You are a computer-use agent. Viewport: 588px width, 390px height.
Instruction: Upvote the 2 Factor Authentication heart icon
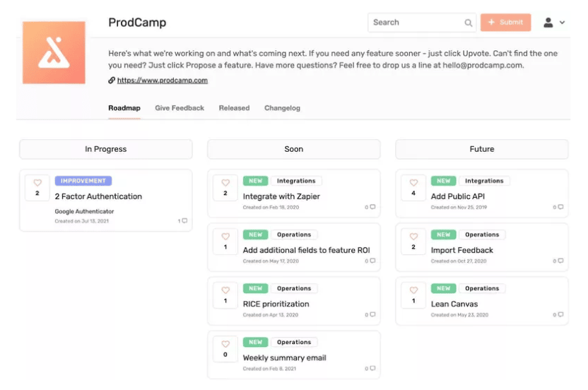(x=37, y=182)
